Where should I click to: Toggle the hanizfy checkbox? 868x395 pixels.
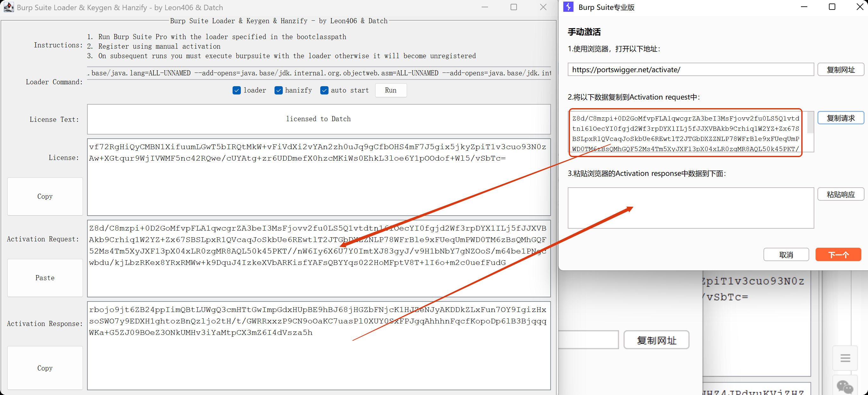[278, 90]
